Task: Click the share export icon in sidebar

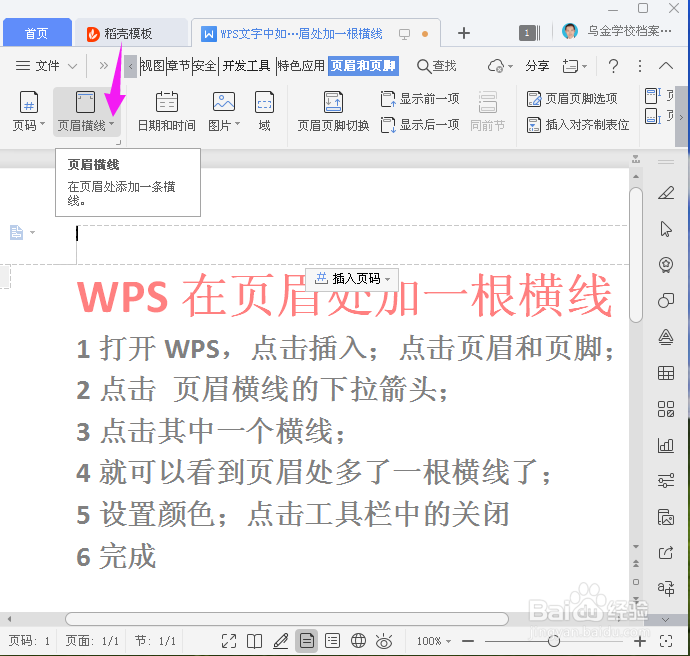Action: [666, 553]
